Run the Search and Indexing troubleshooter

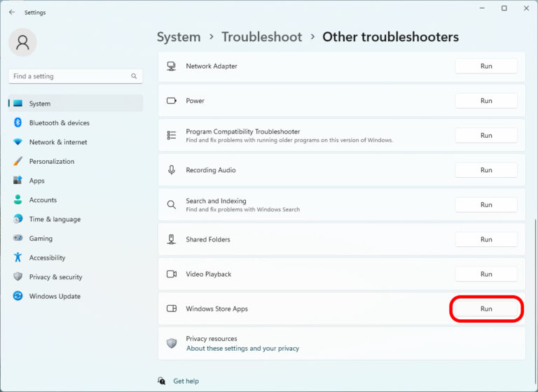coord(486,204)
